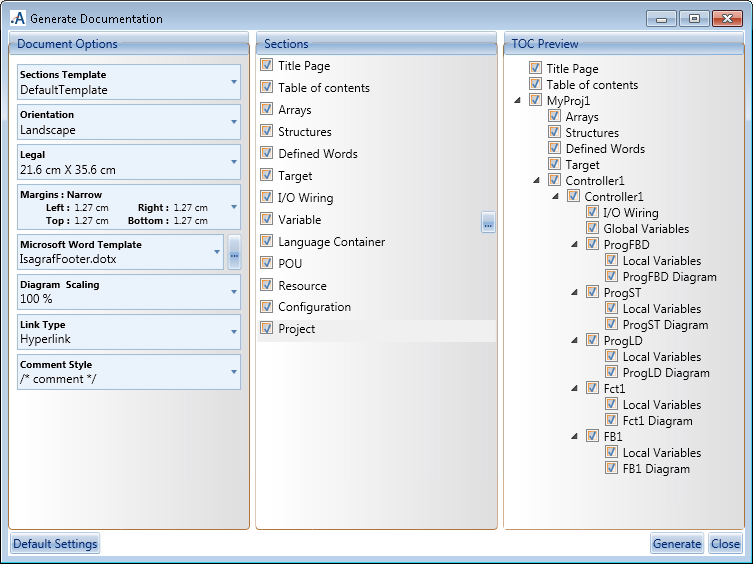This screenshot has width=753, height=564.
Task: Toggle ProgST Diagram checkbox
Action: 611,324
